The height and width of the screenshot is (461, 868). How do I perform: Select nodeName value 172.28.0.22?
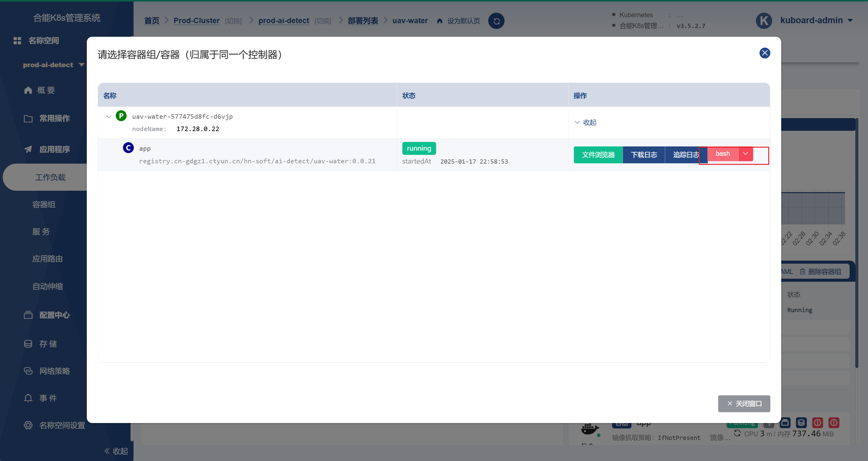pos(198,129)
